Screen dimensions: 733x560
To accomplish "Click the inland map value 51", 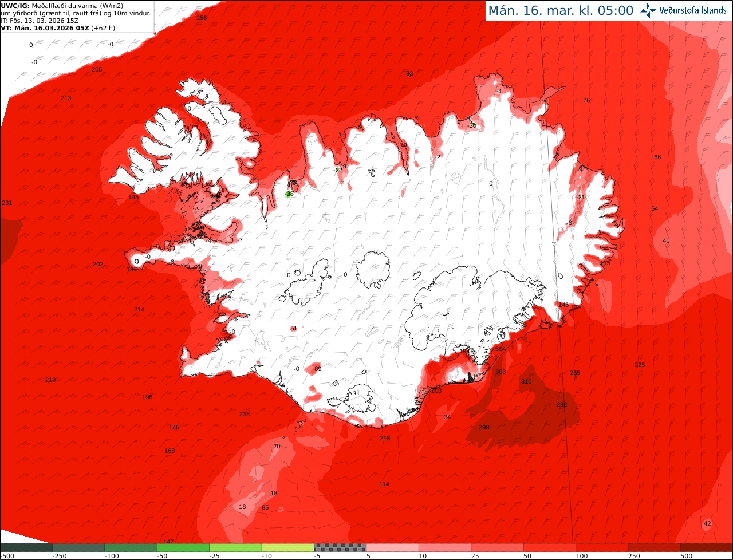I will coord(294,328).
